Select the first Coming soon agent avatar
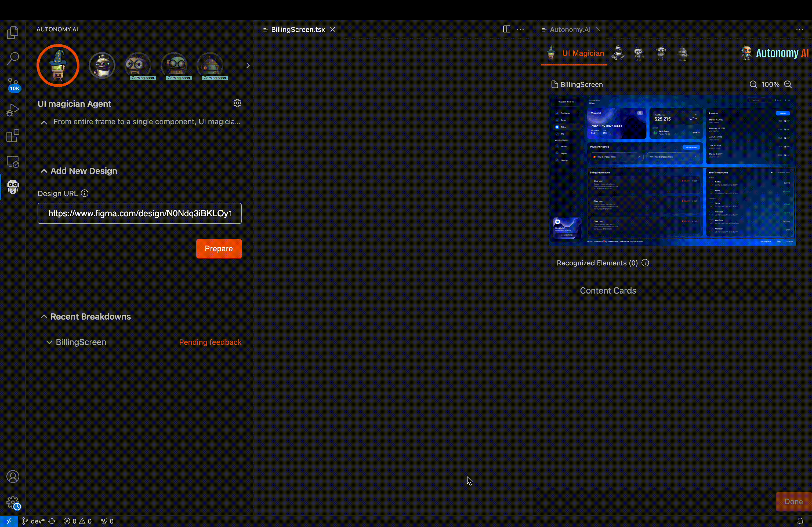Viewport: 812px width, 527px height. pyautogui.click(x=138, y=65)
